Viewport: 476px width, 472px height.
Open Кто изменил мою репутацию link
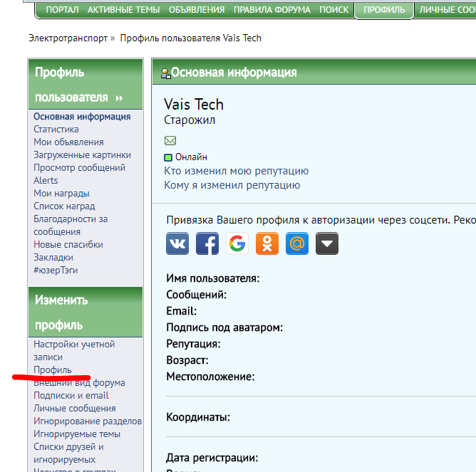coord(236,171)
